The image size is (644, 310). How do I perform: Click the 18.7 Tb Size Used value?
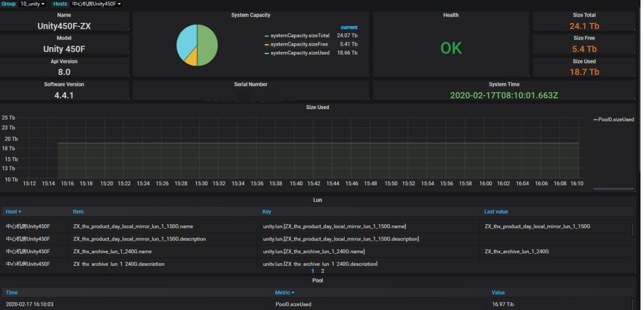[584, 72]
